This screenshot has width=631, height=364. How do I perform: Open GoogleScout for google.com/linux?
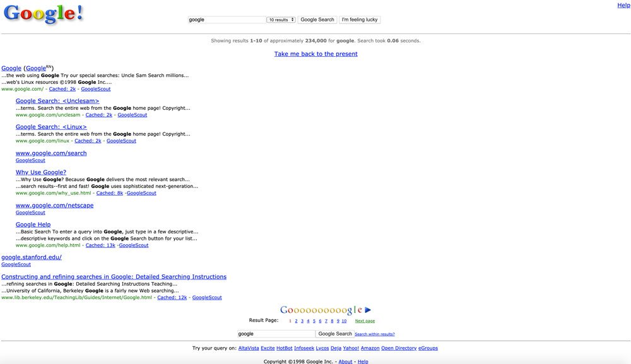[122, 141]
